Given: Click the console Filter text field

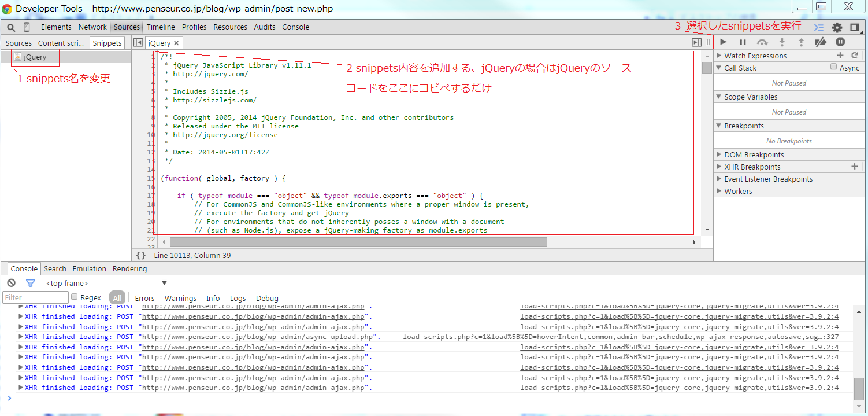Looking at the screenshot, I should 35,298.
